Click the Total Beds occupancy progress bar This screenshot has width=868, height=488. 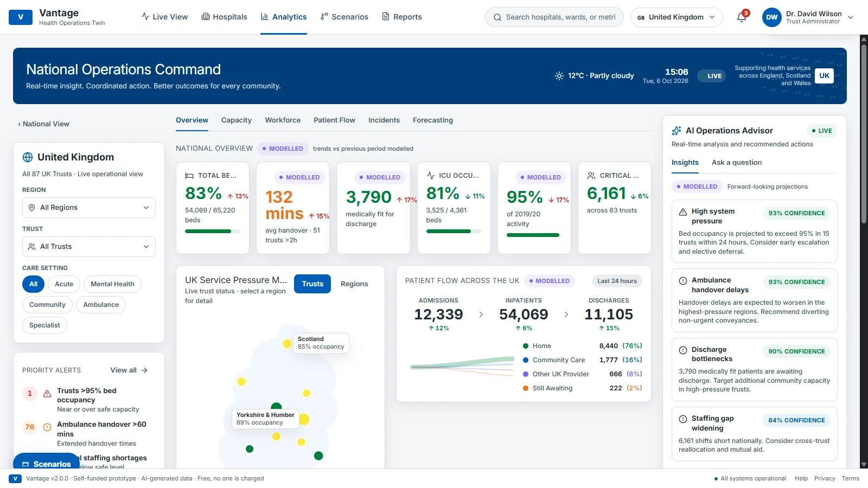point(213,232)
